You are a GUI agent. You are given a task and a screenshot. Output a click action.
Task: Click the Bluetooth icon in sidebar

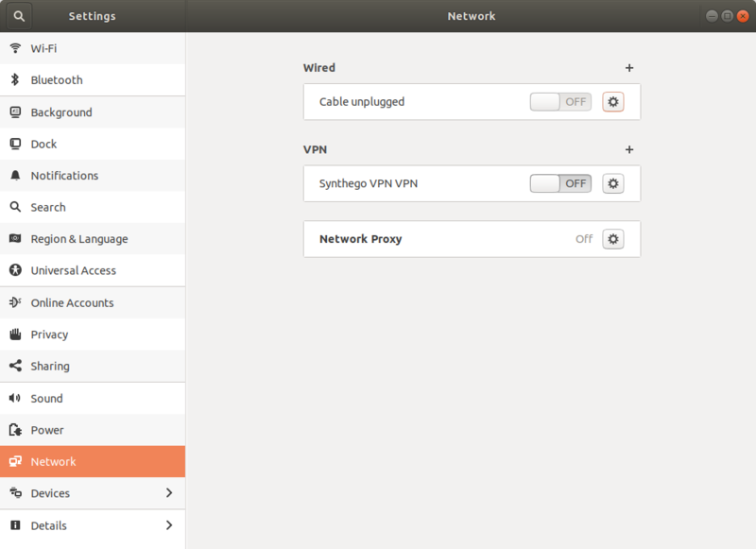click(x=15, y=80)
